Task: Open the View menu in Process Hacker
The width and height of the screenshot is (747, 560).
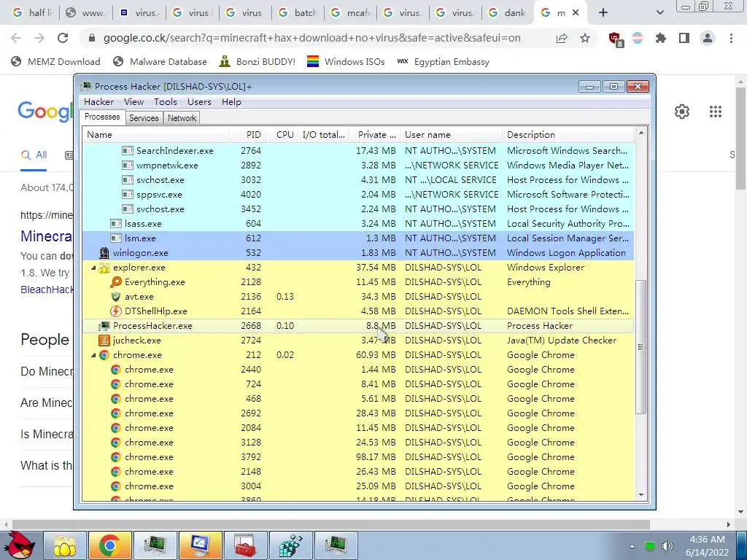Action: [134, 102]
